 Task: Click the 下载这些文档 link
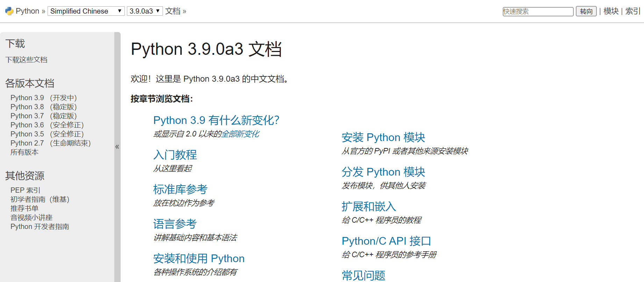click(x=26, y=60)
